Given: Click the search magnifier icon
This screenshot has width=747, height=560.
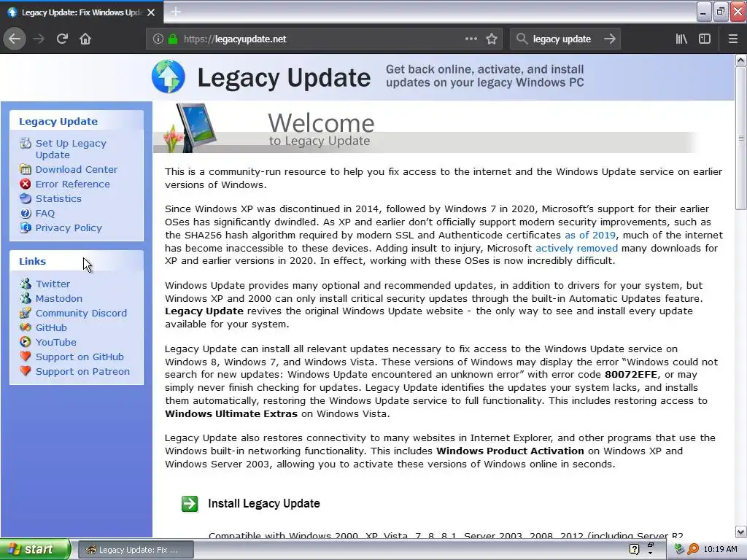Looking at the screenshot, I should coord(522,39).
